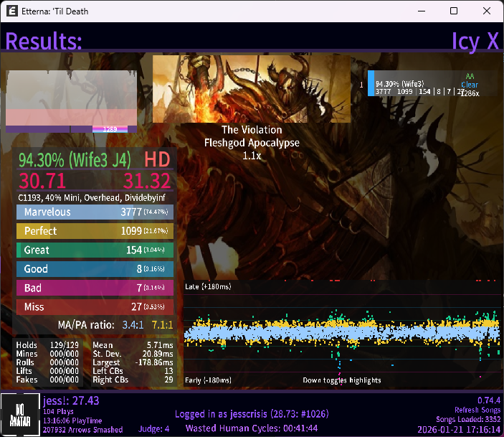Click Refresh Songs in the footer
Viewport: 504px width, 437px height.
477,410
